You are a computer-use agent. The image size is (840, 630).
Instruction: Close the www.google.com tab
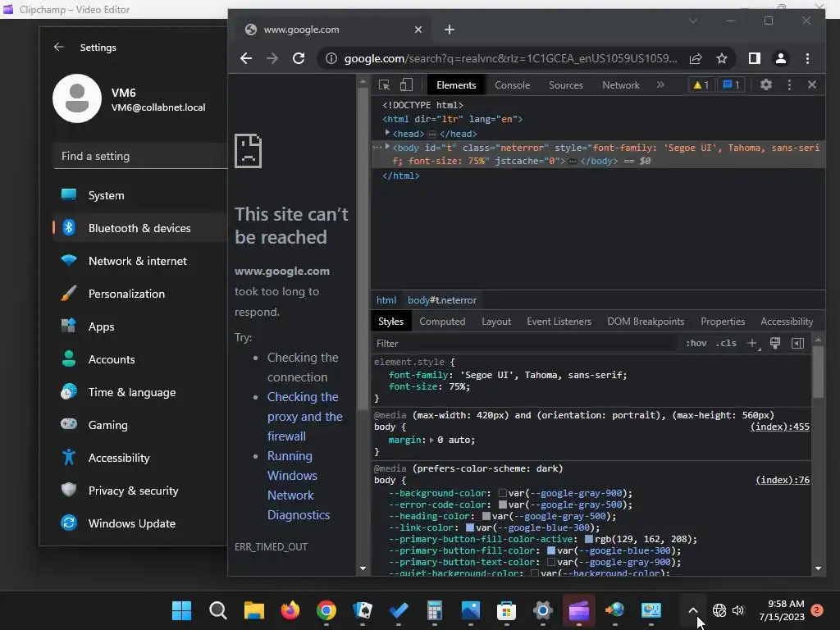click(x=418, y=30)
